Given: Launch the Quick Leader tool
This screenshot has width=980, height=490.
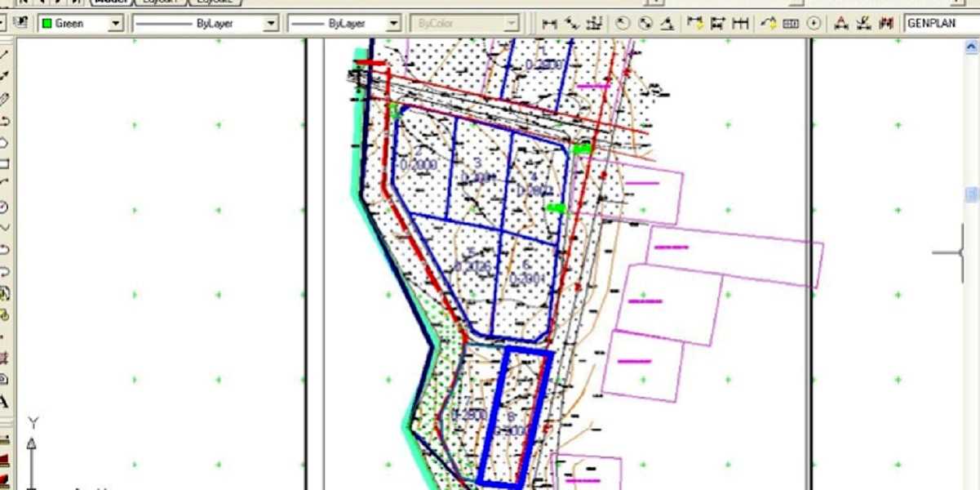Looking at the screenshot, I should click(x=769, y=24).
